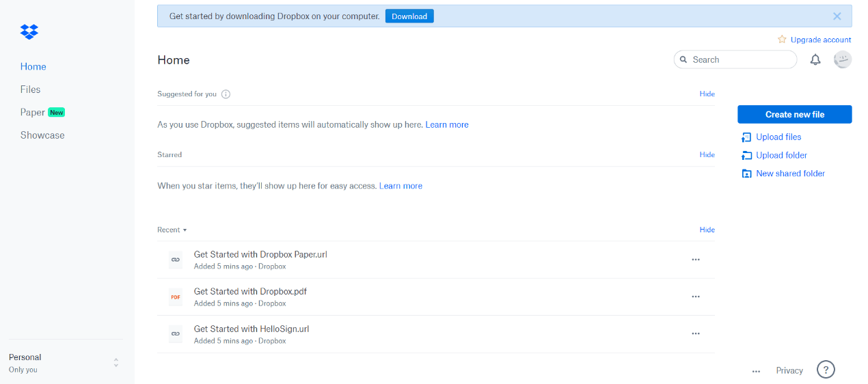The image size is (868, 384).
Task: Click the search magnifier icon
Action: point(683,60)
